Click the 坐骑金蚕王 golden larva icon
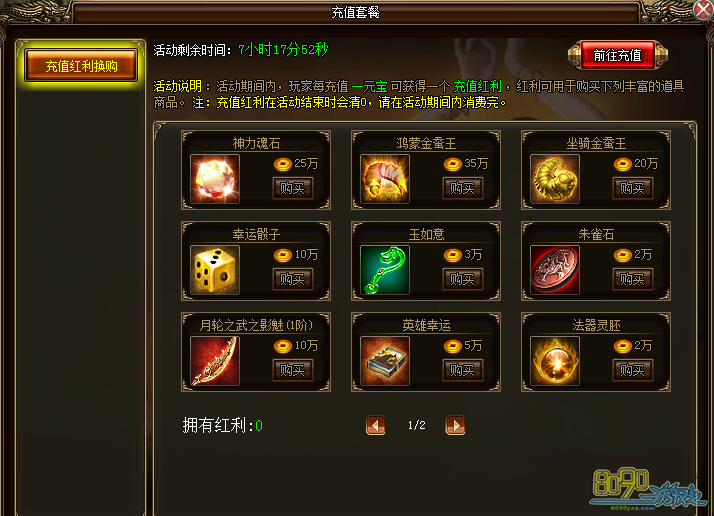The image size is (714, 516). [555, 179]
